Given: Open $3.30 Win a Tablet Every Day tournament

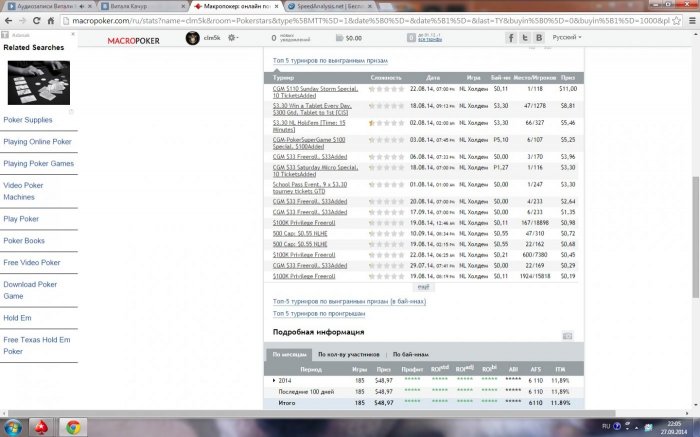Looking at the screenshot, I should 312,109.
